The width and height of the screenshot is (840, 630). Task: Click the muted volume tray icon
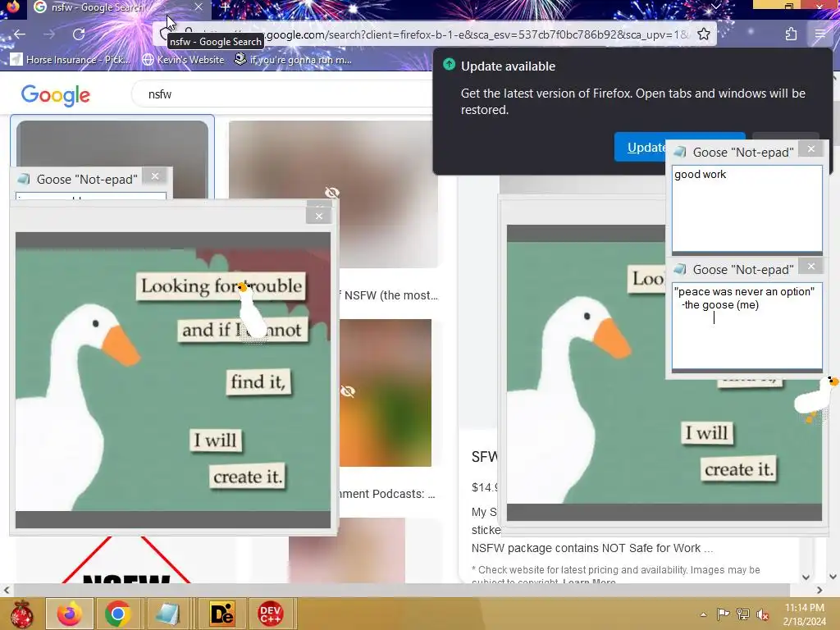coord(763,614)
